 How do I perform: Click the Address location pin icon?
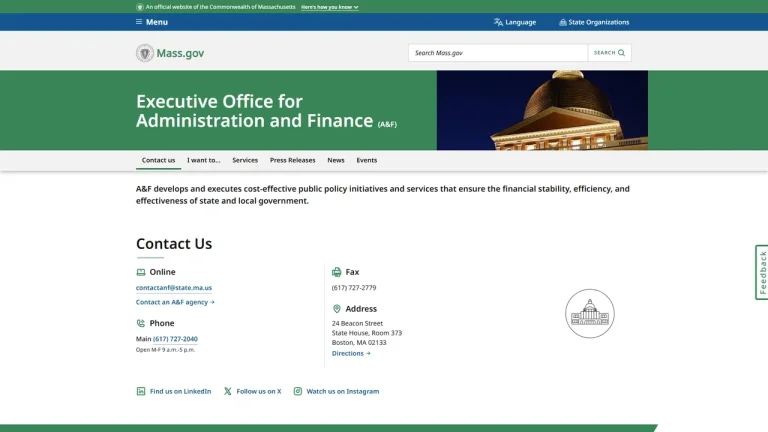(336, 309)
